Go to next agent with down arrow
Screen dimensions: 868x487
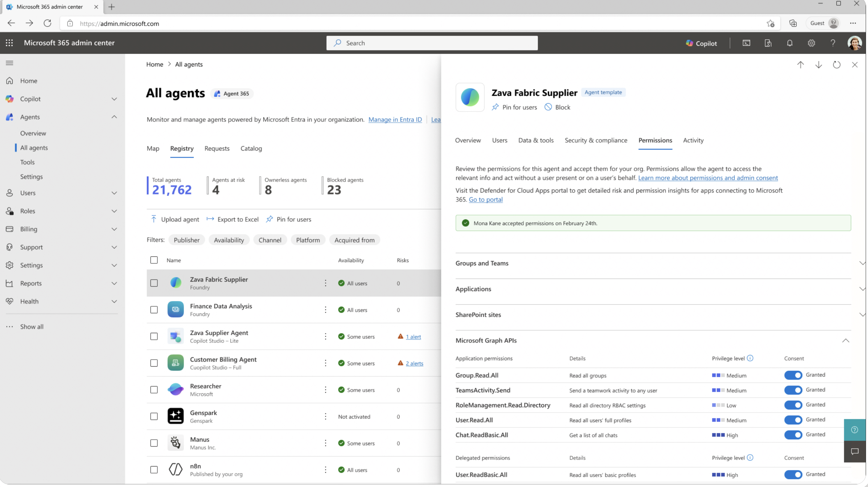click(x=818, y=65)
